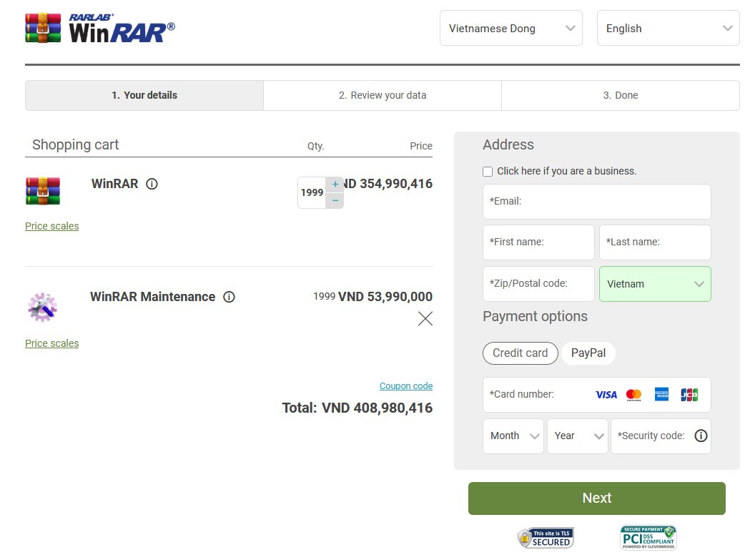The image size is (745, 560).
Task: Focus the First name input field
Action: click(x=538, y=242)
